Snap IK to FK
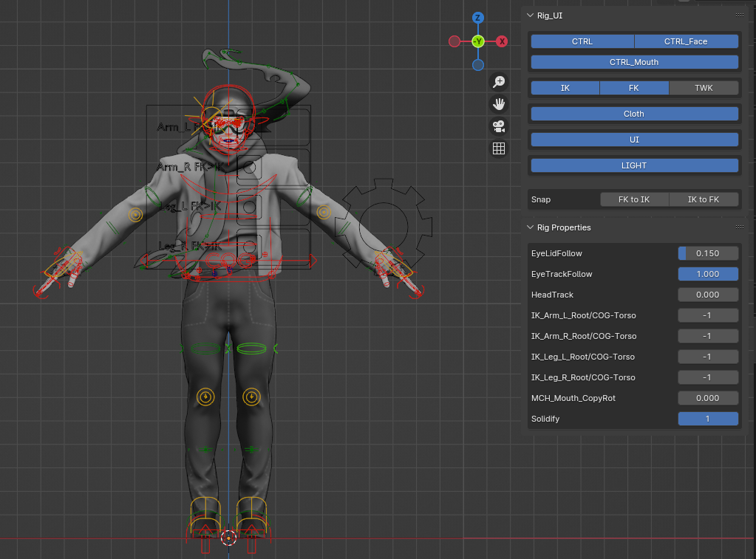The image size is (756, 559). tap(704, 199)
